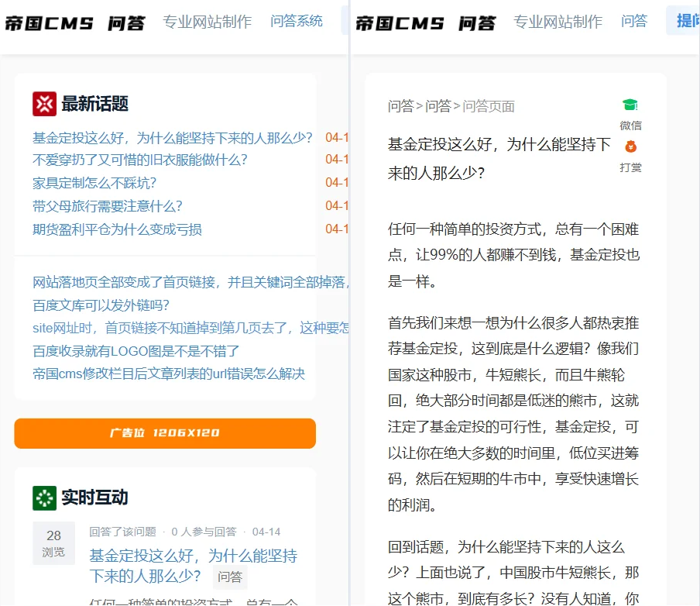Screen dimensions: 700x606
Task: Select the 问答 nav item on the right page
Action: (x=635, y=22)
